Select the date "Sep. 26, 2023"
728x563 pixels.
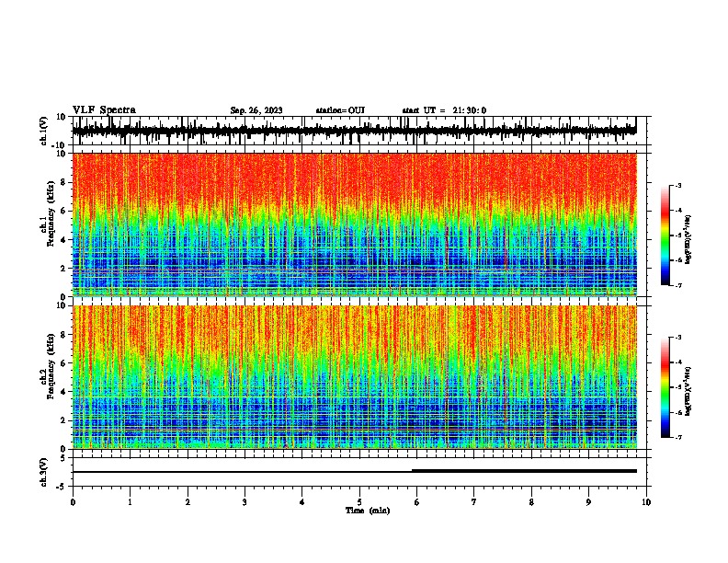256,110
